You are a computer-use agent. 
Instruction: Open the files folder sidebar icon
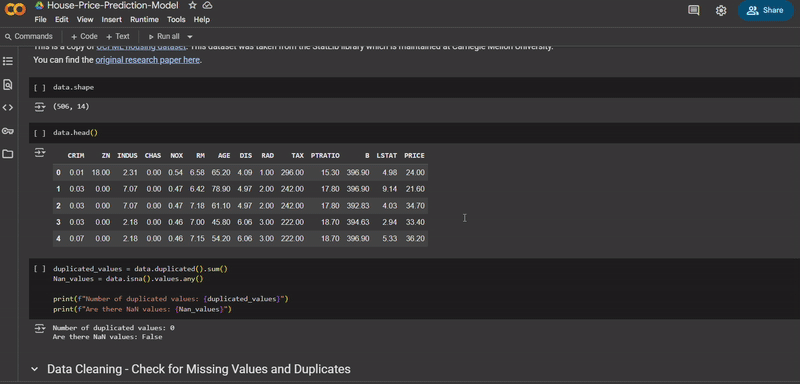pos(8,154)
